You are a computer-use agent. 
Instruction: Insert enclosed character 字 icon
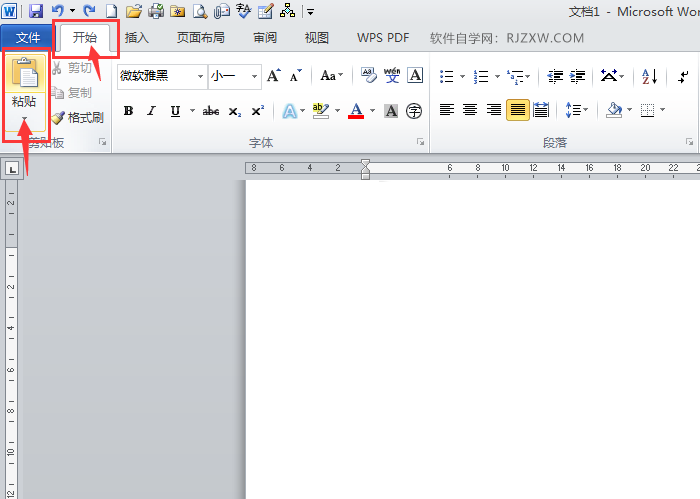tap(414, 111)
